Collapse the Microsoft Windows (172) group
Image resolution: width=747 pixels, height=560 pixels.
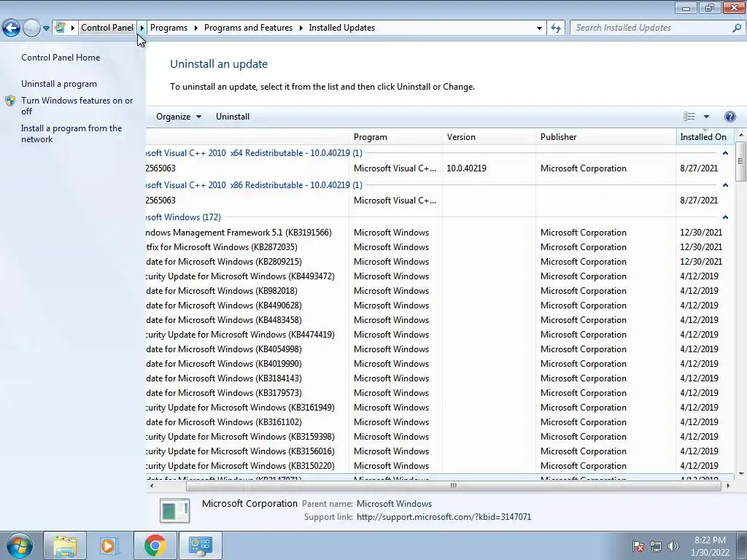click(x=725, y=217)
